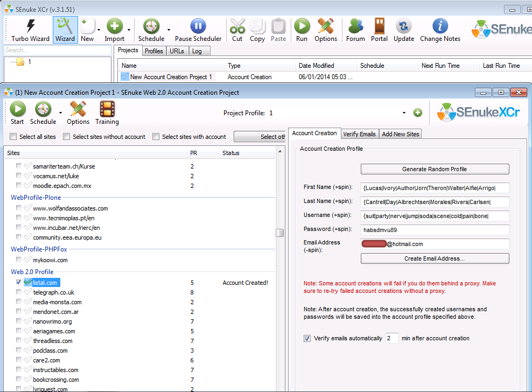Click the Paste clipboard icon

(278, 30)
